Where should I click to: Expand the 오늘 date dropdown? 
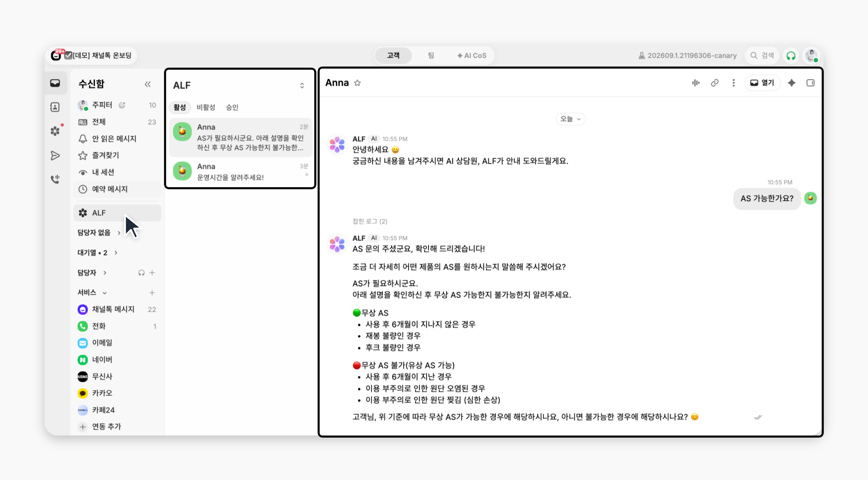click(x=571, y=119)
